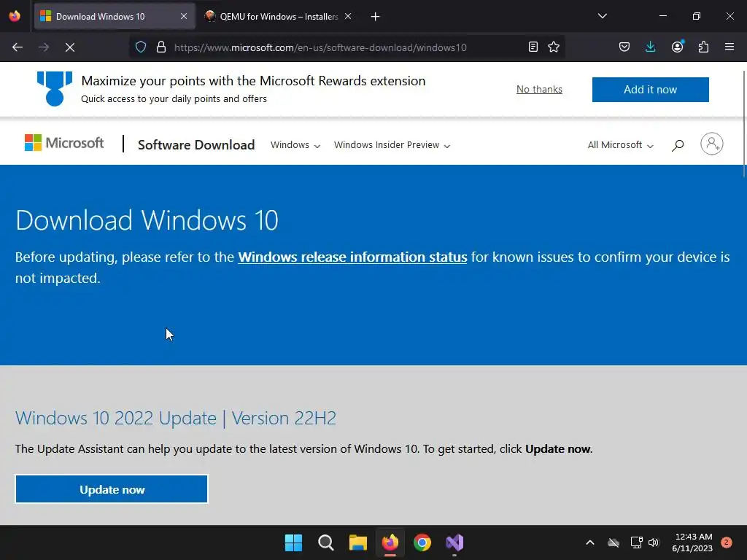Switch to the QEMU for Windows tab
Viewport: 747px width, 560px height.
point(278,16)
